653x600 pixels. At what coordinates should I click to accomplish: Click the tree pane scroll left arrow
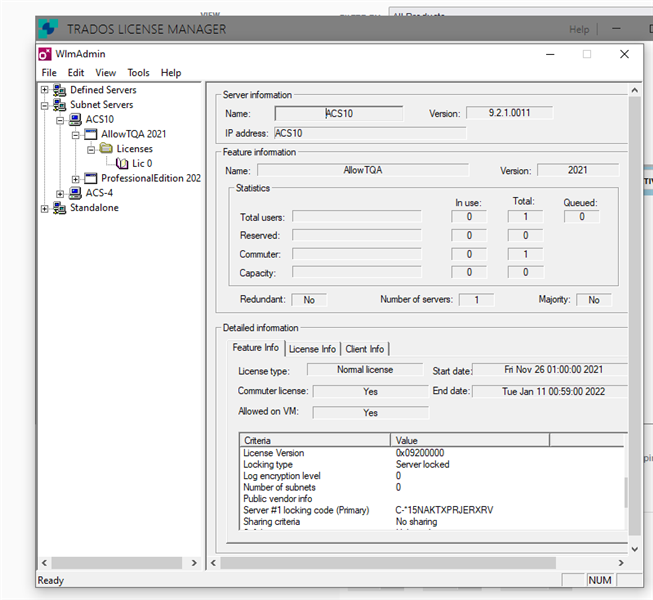tap(45, 563)
